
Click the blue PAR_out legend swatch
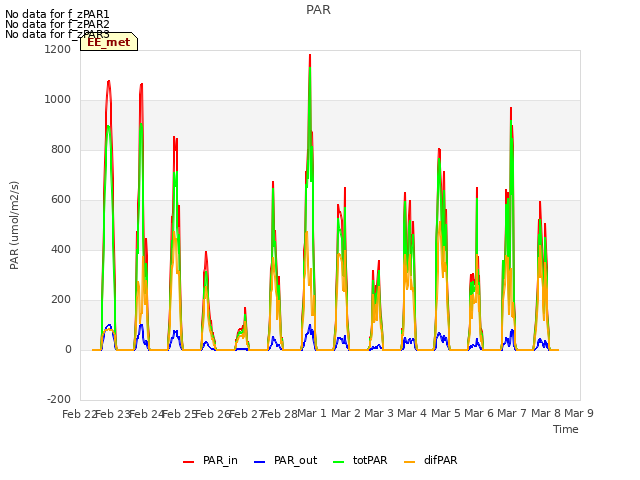260,462
